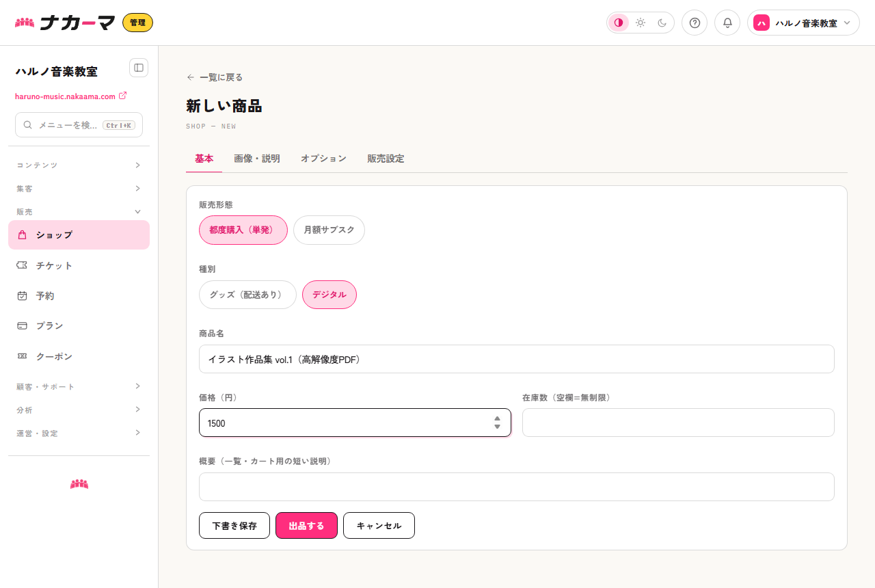Click the calendar icon for 予約
Viewport: 875px width, 588px height.
(x=22, y=295)
